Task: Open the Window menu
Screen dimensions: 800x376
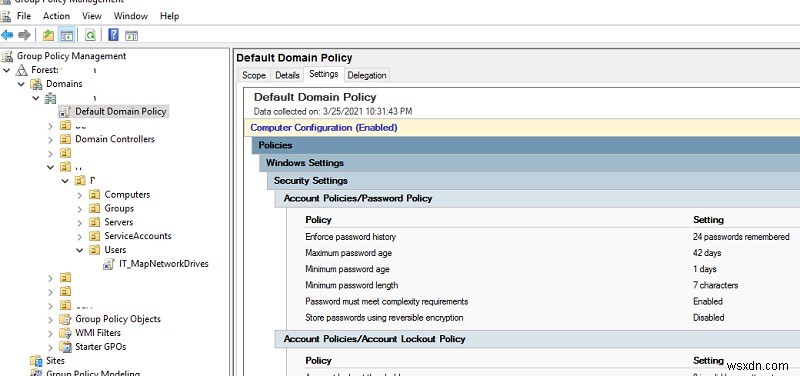Action: 131,16
